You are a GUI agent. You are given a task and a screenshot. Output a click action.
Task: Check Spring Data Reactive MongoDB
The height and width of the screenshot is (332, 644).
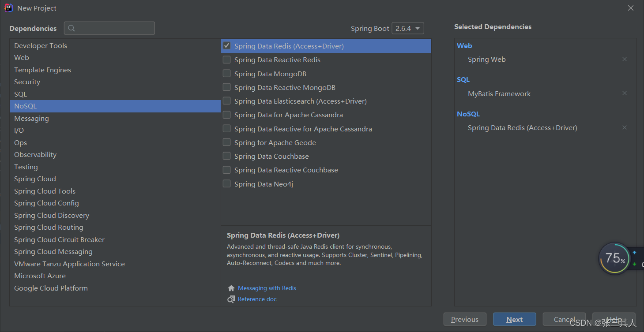(x=226, y=87)
